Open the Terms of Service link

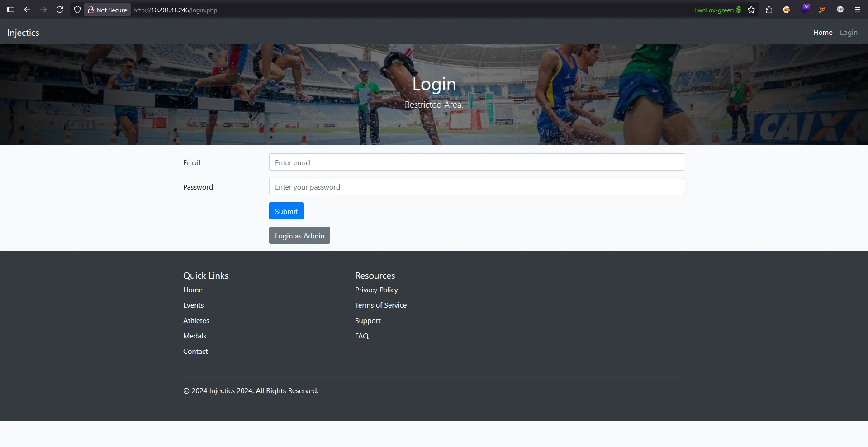pyautogui.click(x=380, y=305)
